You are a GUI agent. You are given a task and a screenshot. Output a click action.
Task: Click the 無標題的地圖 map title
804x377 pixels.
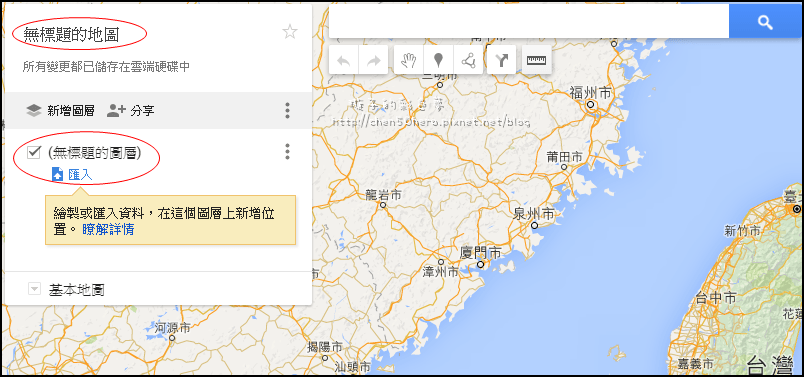[71, 34]
